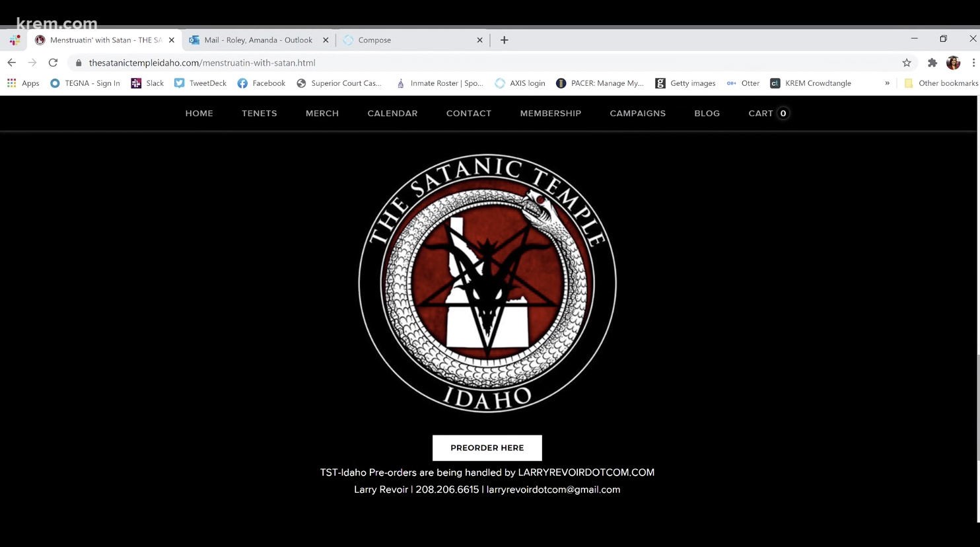
Task: Click the Satanic Temple Idaho logo
Action: tap(487, 283)
